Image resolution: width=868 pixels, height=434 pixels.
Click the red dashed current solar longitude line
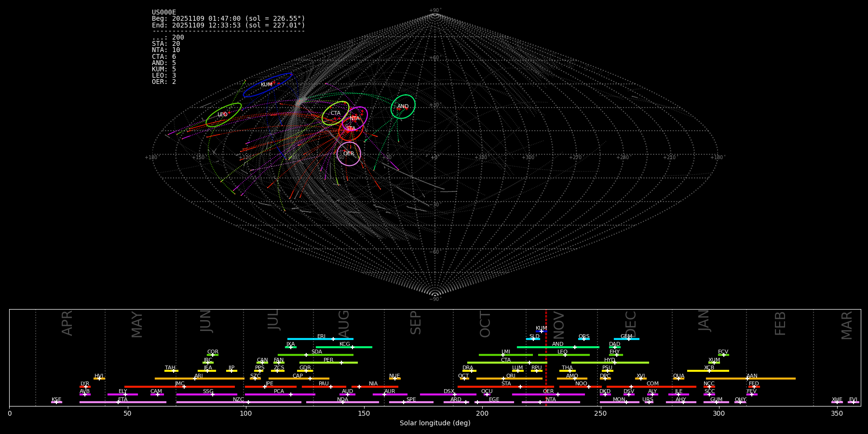[x=546, y=357]
